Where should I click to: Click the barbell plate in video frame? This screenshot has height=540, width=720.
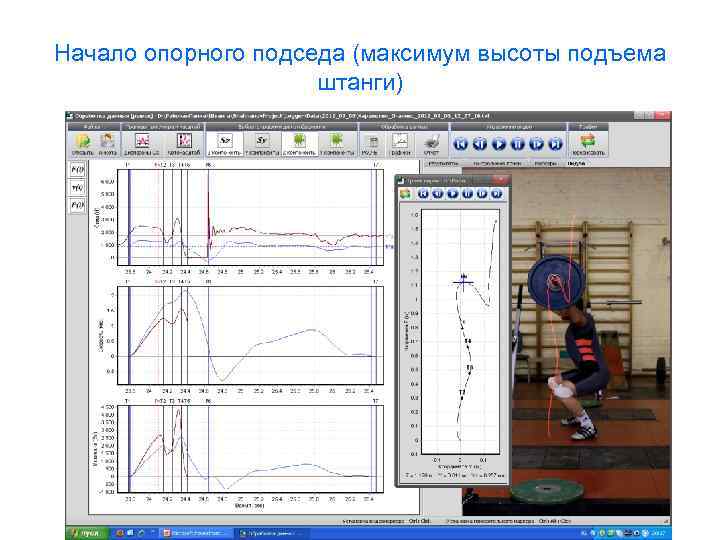click(x=556, y=282)
